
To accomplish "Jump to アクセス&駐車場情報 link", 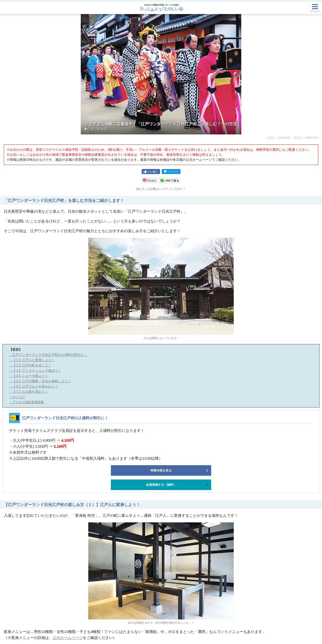I will pyautogui.click(x=27, y=402).
